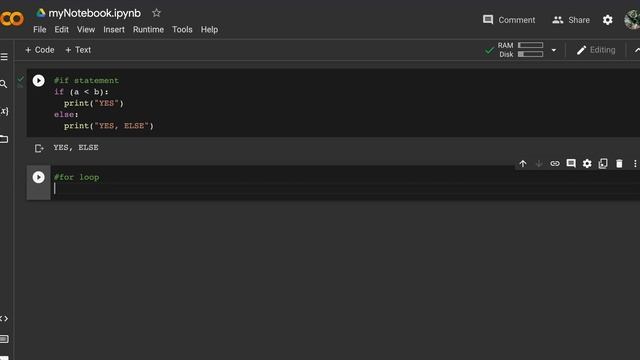Screen dimensions: 640x360
Task: Click the "else:" code line
Action: coord(66,114)
